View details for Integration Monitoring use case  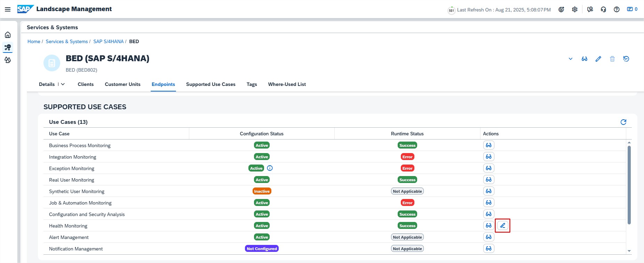click(x=488, y=157)
